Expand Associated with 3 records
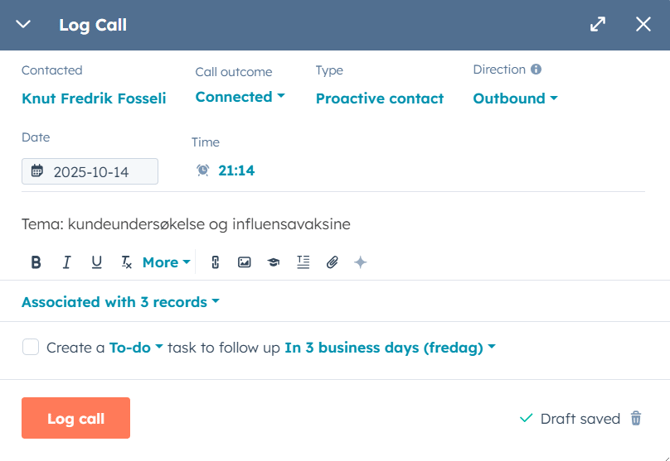The width and height of the screenshot is (670, 461). [x=120, y=302]
